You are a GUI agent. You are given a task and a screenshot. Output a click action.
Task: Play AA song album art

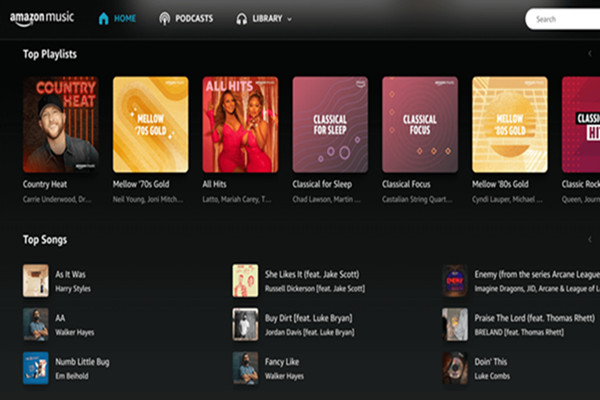click(36, 325)
